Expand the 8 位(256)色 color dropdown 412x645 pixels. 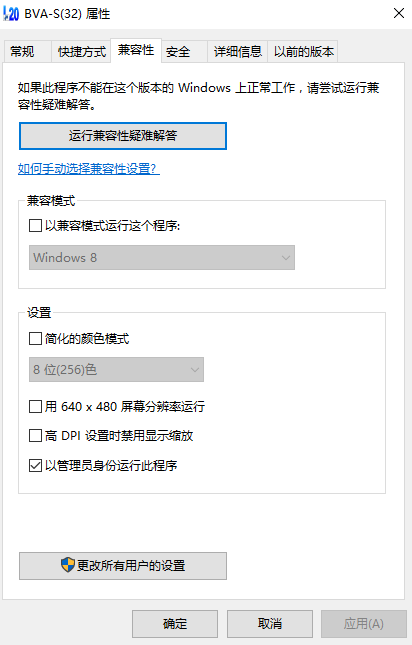pos(116,369)
